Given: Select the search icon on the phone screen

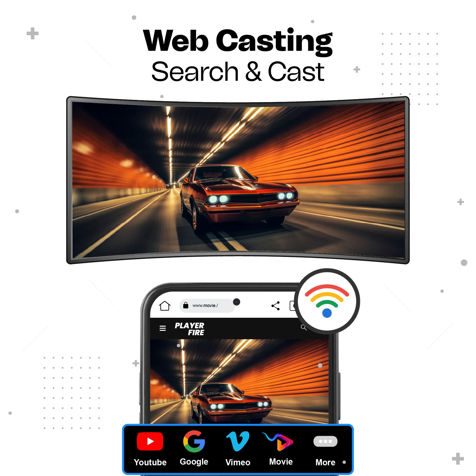Looking at the screenshot, I should tap(303, 328).
